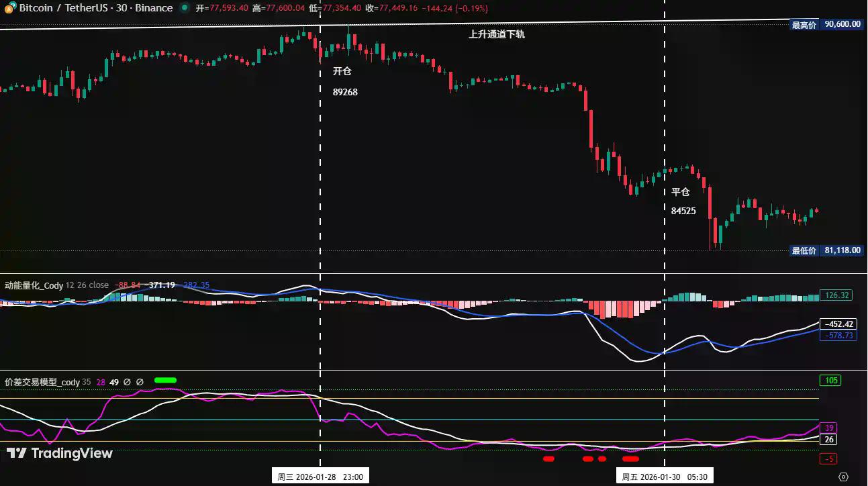Click the Bitcoin symbol logo icon
This screenshot has width=868, height=486.
click(9, 9)
